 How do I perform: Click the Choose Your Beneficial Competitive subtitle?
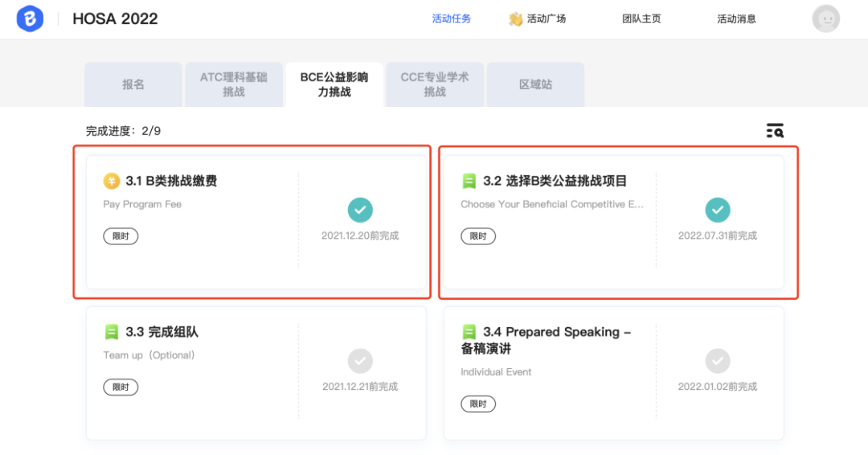552,204
